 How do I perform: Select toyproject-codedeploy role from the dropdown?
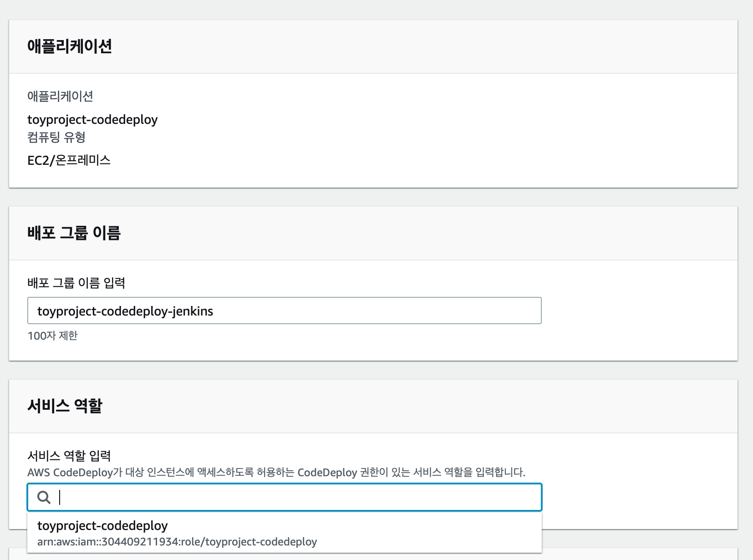pyautogui.click(x=285, y=533)
